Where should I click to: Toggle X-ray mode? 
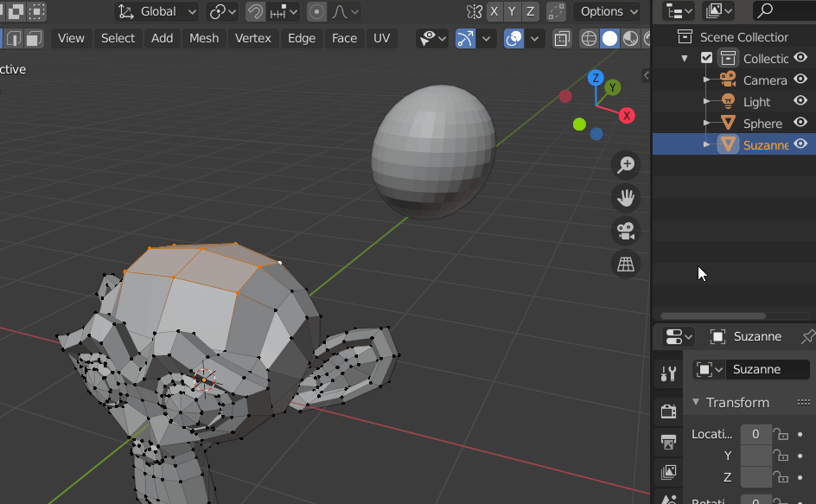pyautogui.click(x=562, y=39)
